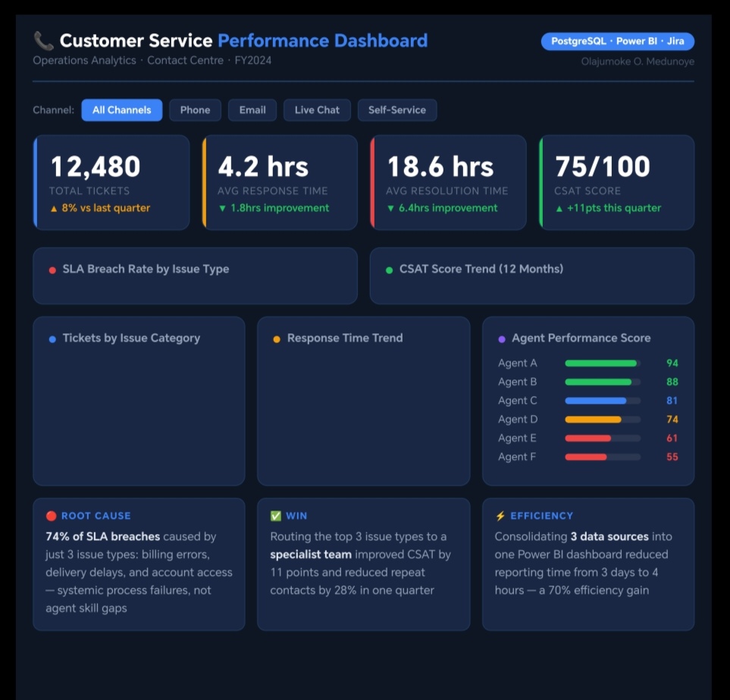Viewport: 730px width, 700px height.
Task: Click Agent F red performance bar
Action: 586,457
